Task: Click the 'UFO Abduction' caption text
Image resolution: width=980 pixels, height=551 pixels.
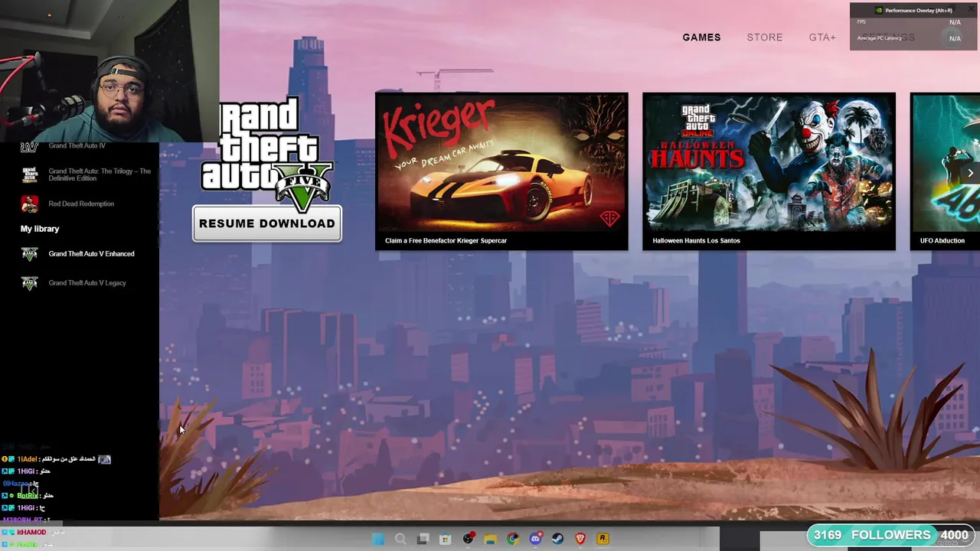Action: (942, 240)
